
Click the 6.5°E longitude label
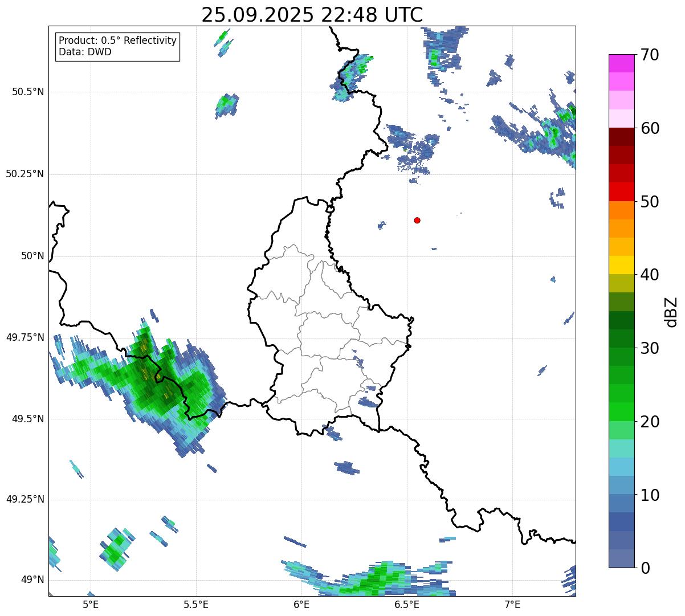[407, 604]
